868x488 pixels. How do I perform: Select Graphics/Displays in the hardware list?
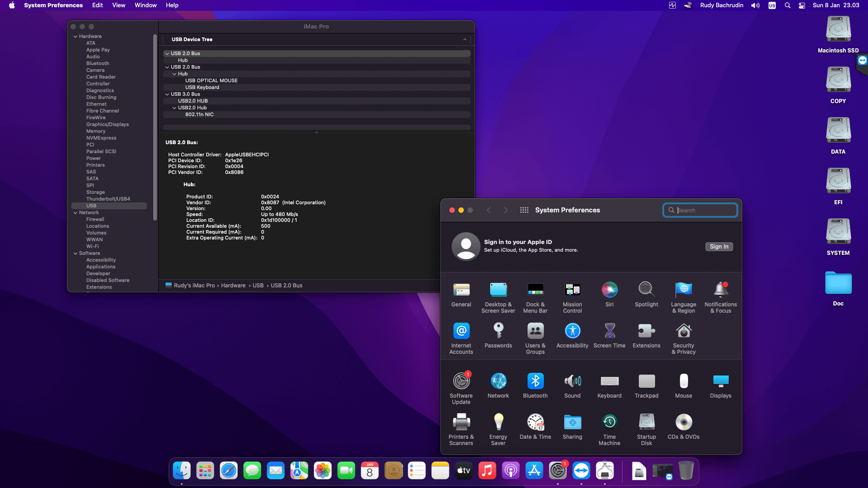pyautogui.click(x=108, y=125)
